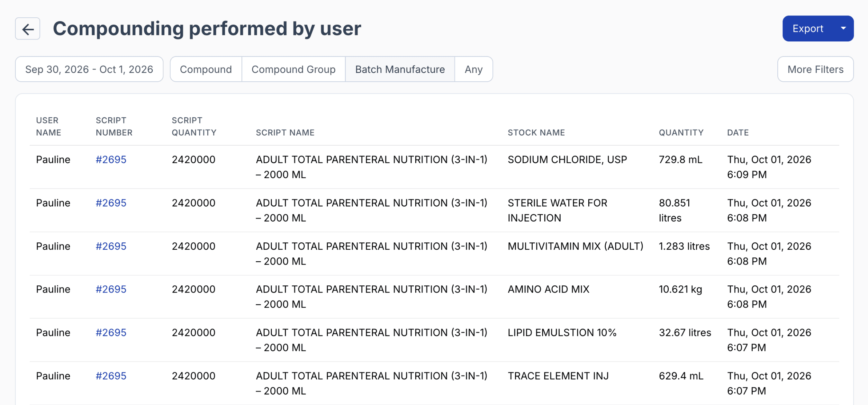Click the 629.4 mL quantity cell
Viewport: 868px width, 405px height.
pos(681,376)
